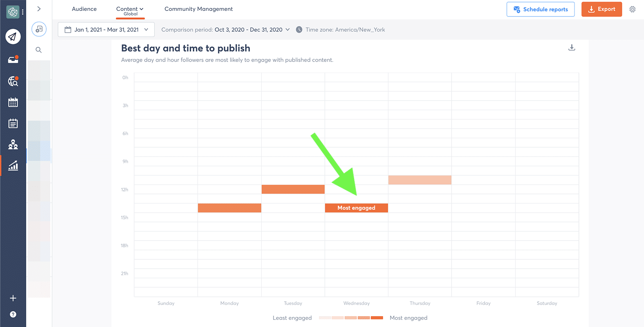644x327 pixels.
Task: Click the Agorapulse logo icon
Action: pyautogui.click(x=12, y=12)
